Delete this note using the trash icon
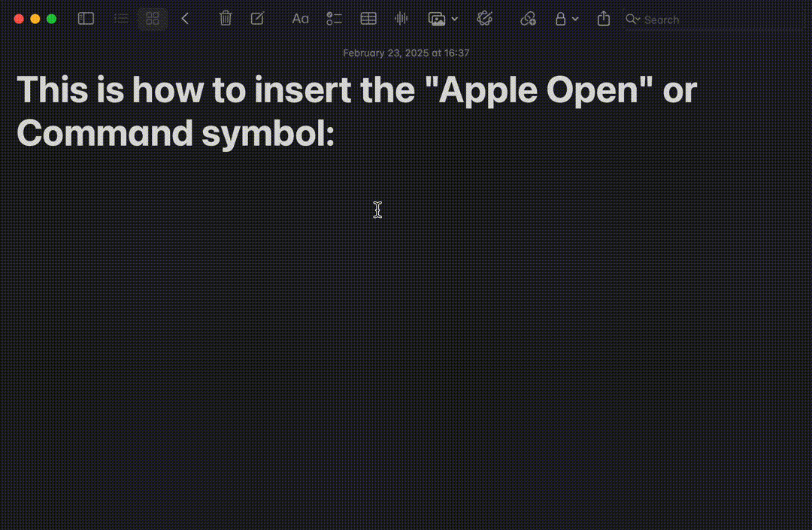Image resolution: width=812 pixels, height=530 pixels. [225, 18]
